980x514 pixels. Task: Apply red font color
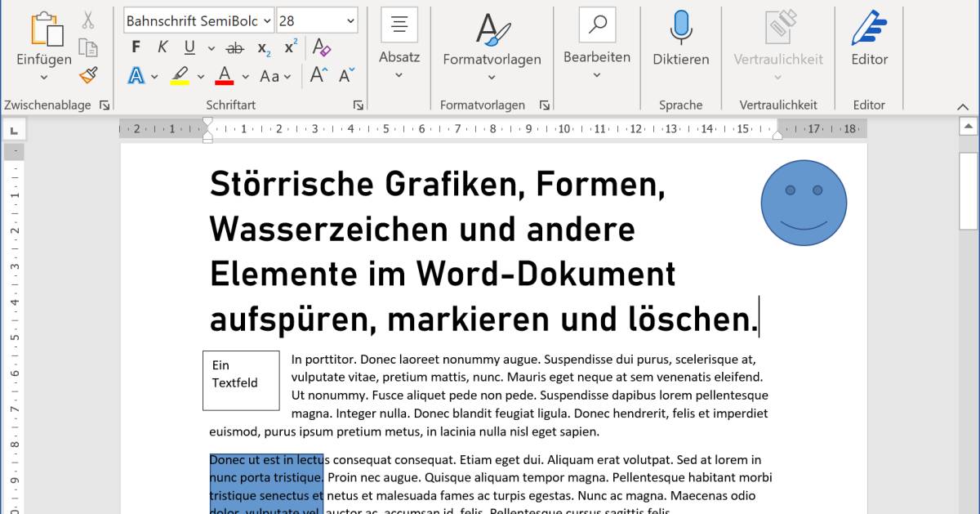click(x=225, y=76)
